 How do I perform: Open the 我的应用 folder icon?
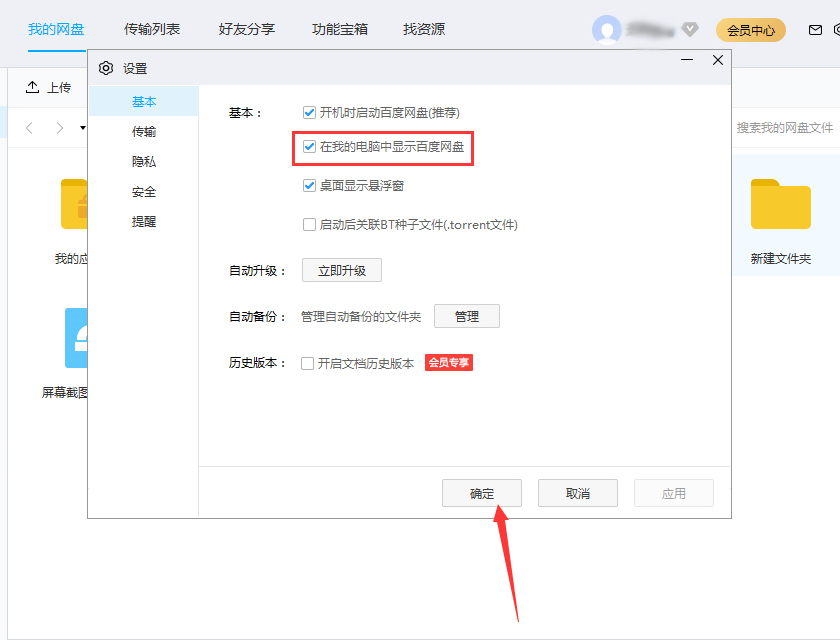[x=74, y=204]
